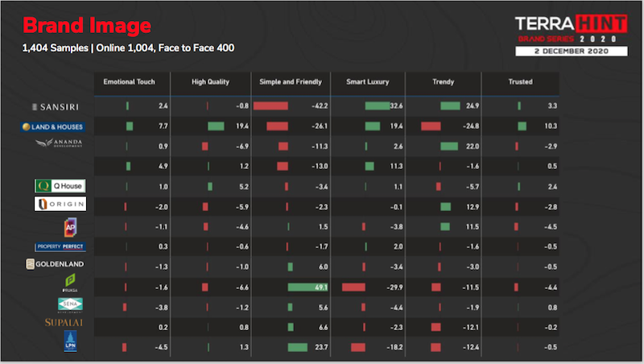Screen dimensions: 644x364
Task: Select the AP brand logo
Action: point(70,227)
